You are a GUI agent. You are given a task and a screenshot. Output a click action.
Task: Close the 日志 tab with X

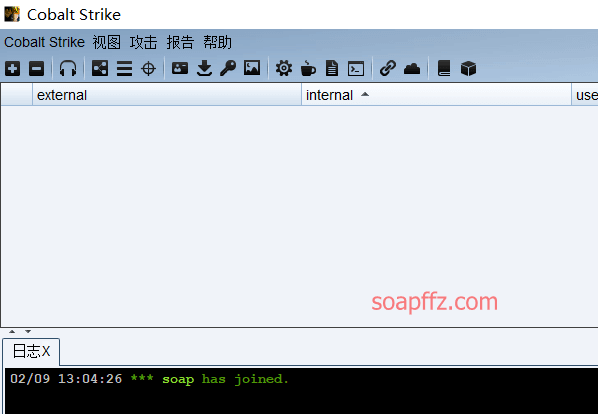pyautogui.click(x=46, y=351)
